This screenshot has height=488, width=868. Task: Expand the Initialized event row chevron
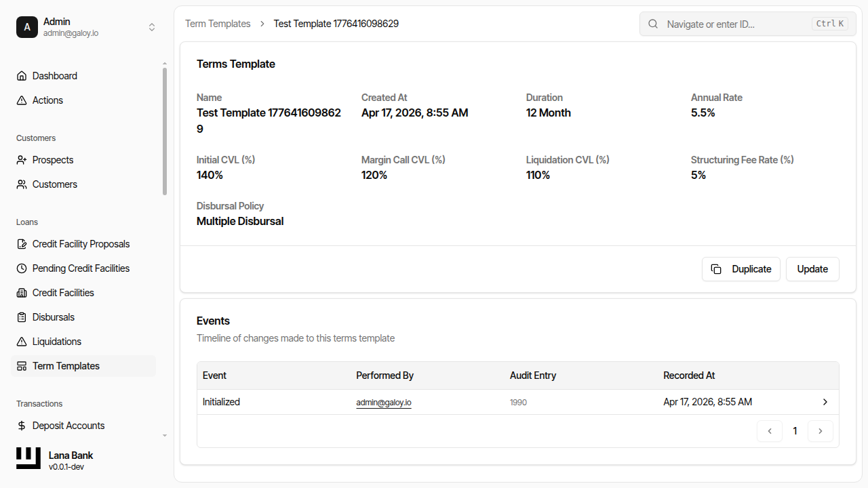pos(825,402)
